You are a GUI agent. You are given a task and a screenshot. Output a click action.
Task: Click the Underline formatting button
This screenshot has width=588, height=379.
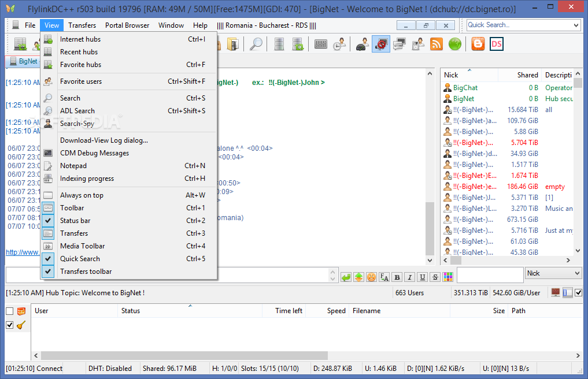pos(422,277)
